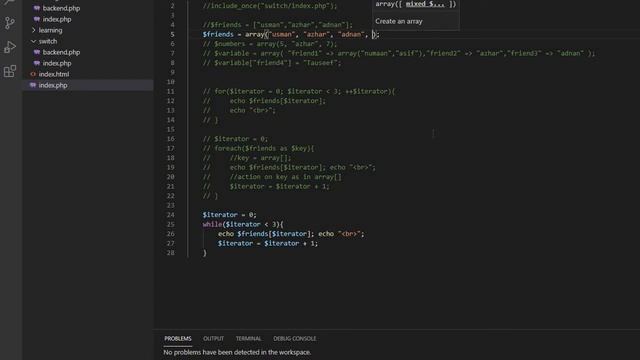
Task: Click the 'Create an array' hint text
Action: click(399, 21)
